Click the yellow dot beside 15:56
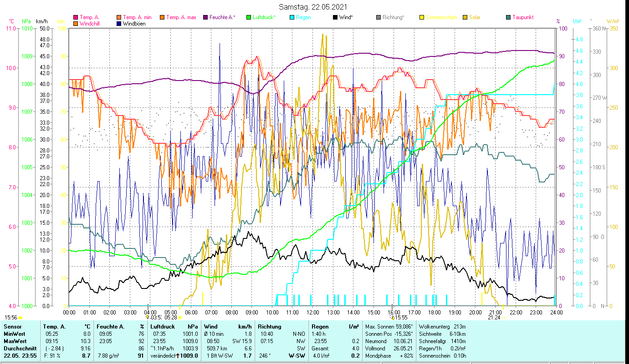 click(x=20, y=317)
